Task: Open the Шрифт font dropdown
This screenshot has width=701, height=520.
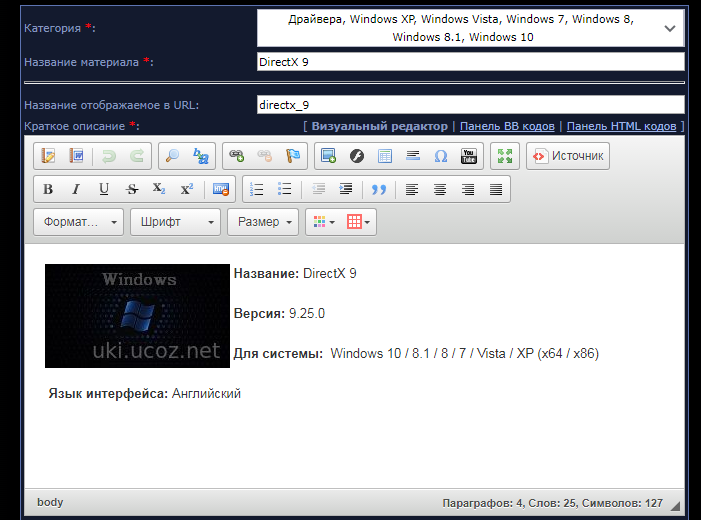Action: 175,222
